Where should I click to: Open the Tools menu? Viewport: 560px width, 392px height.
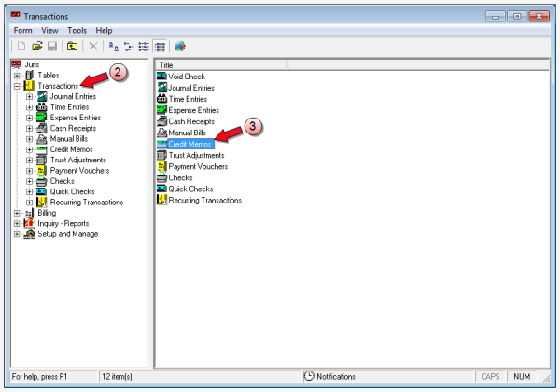click(77, 30)
